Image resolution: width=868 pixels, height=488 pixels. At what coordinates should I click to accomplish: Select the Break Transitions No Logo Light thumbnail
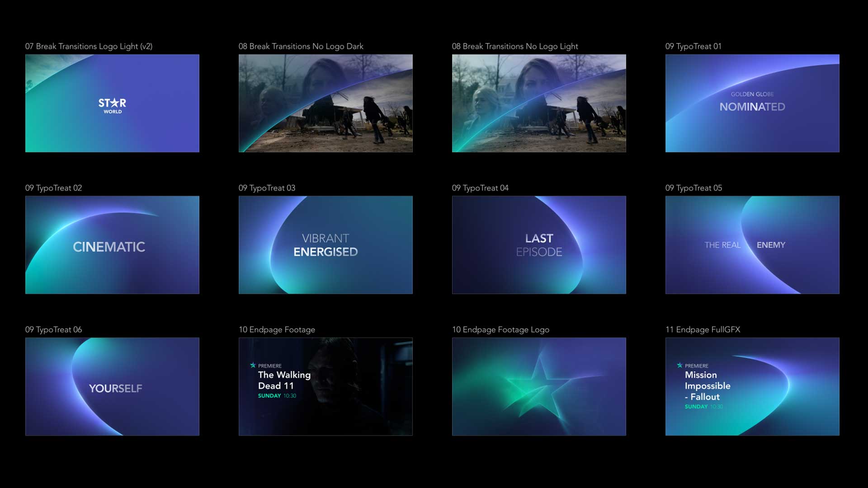click(539, 103)
